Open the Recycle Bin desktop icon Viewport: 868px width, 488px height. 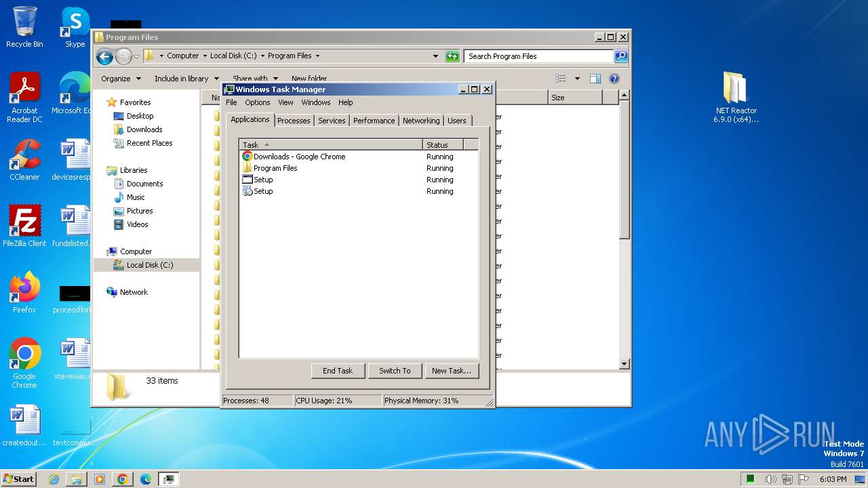tap(24, 27)
